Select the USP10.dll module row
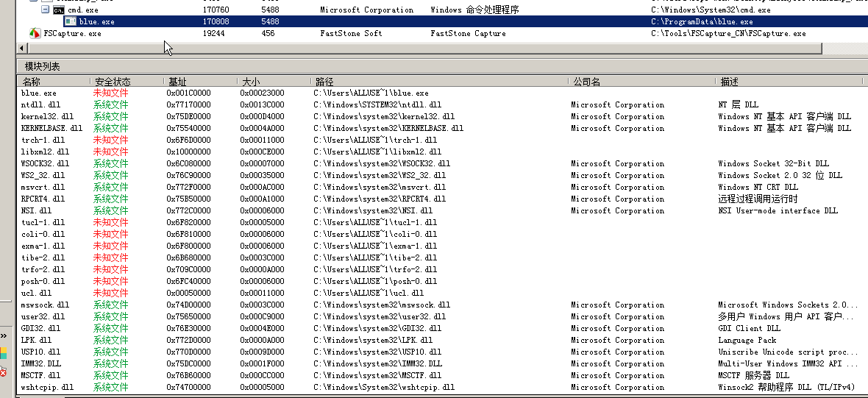 tap(442, 352)
